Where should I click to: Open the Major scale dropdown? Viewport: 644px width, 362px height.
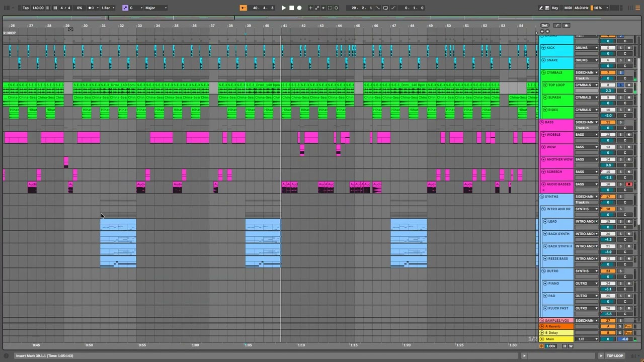click(x=156, y=8)
